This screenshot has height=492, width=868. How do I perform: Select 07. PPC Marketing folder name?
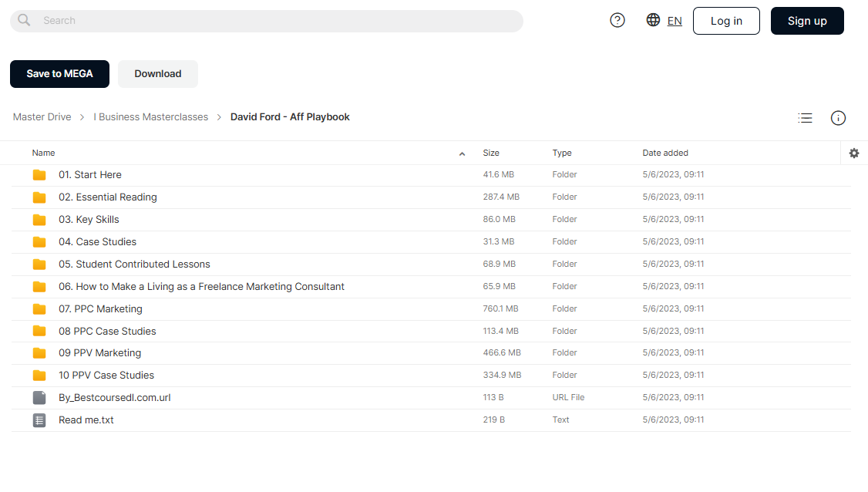click(x=101, y=308)
